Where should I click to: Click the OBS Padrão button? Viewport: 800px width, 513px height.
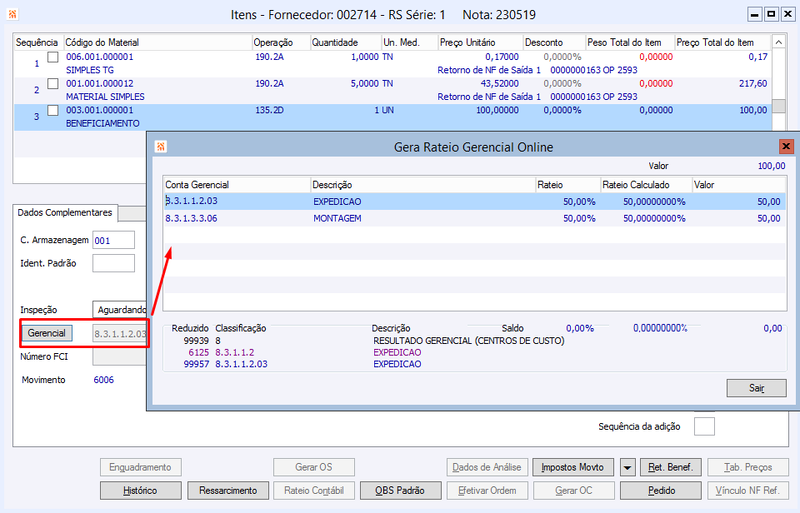[400, 491]
